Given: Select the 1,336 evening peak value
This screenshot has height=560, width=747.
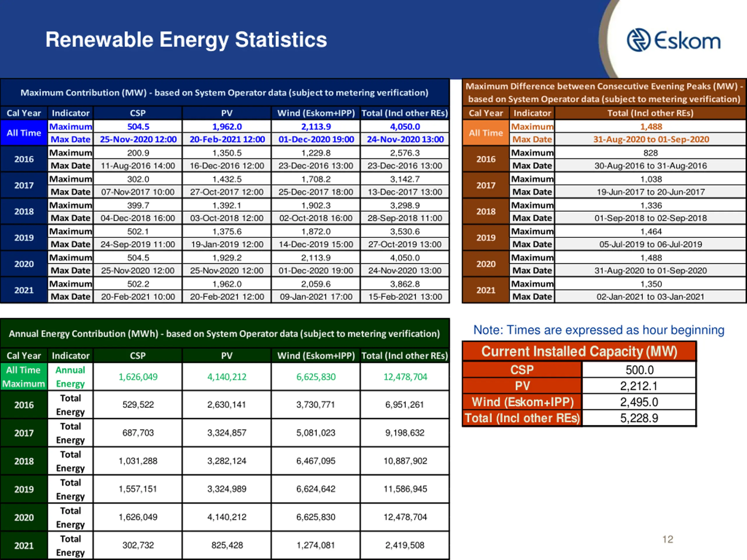Looking at the screenshot, I should [651, 206].
